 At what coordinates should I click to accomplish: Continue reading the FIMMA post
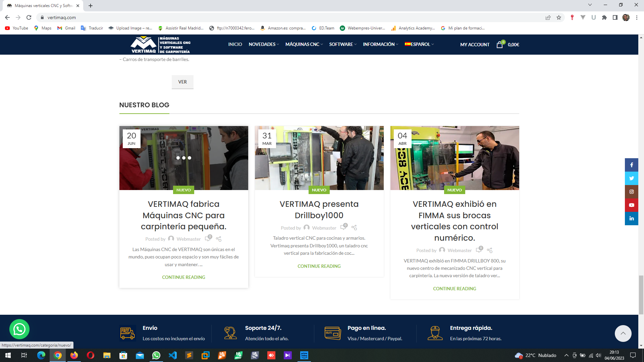(454, 289)
